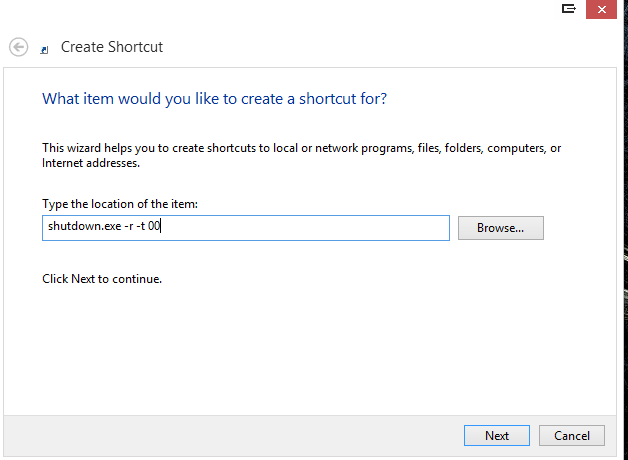Viewport: 628px width, 460px height.
Task: Click the -r -t 00 arguments text
Action: (142, 226)
